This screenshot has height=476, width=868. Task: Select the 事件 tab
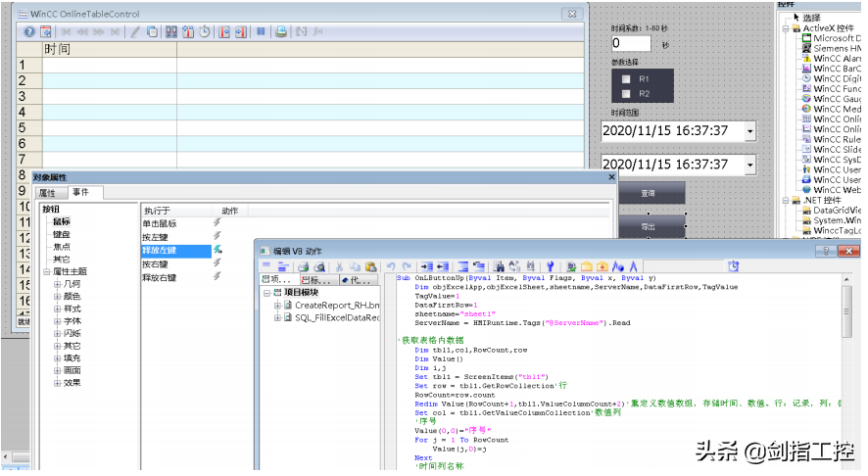pyautogui.click(x=80, y=193)
